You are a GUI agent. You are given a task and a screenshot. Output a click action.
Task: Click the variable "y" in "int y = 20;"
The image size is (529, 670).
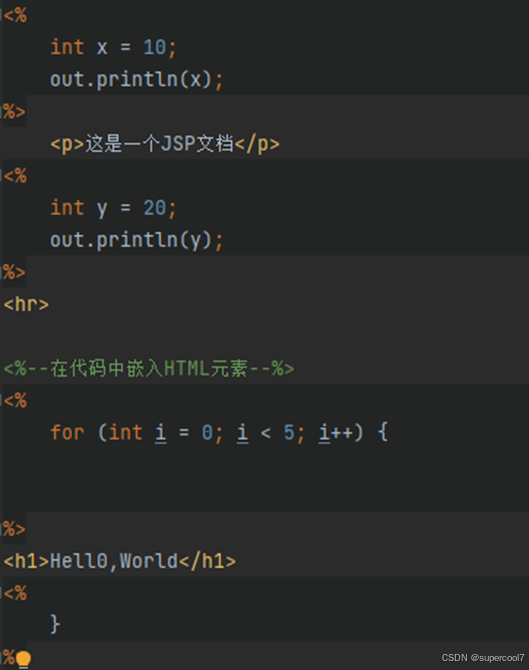coord(102,209)
